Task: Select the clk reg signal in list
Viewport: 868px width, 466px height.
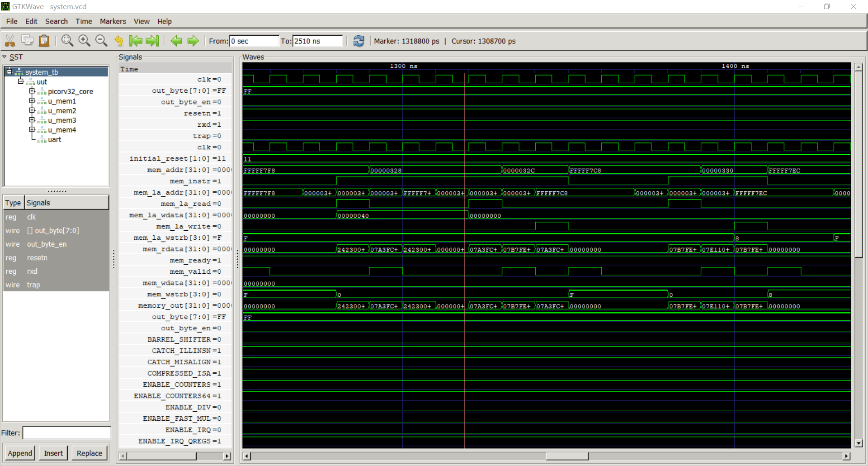Action: [56, 217]
